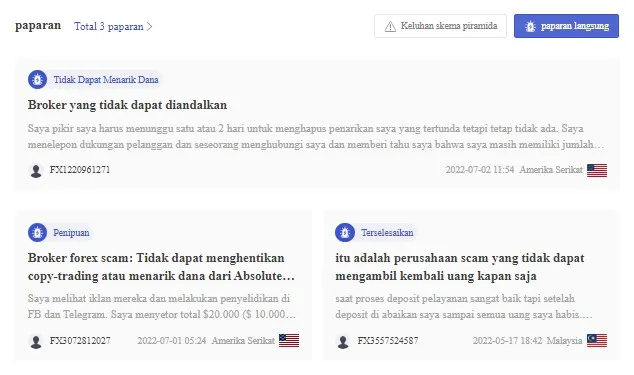The width and height of the screenshot is (634, 375).
Task: Click the Tidak Dapat Menarik Dana badge icon
Action: pos(37,80)
